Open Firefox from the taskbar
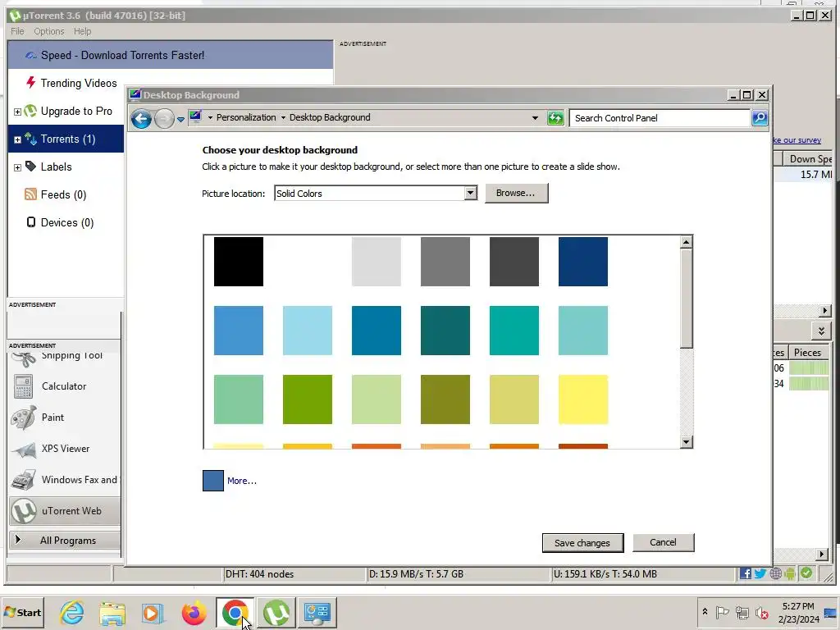The height and width of the screenshot is (630, 840). coord(194,612)
